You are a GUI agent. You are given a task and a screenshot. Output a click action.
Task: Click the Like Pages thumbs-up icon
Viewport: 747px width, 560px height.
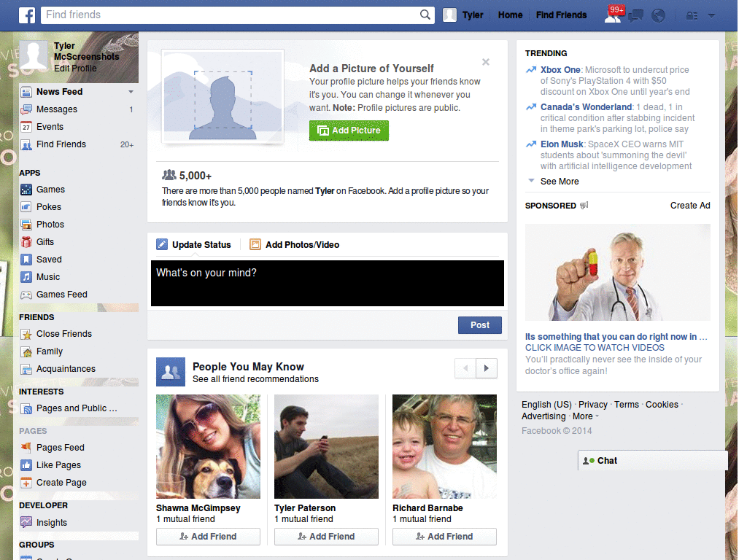pos(26,465)
